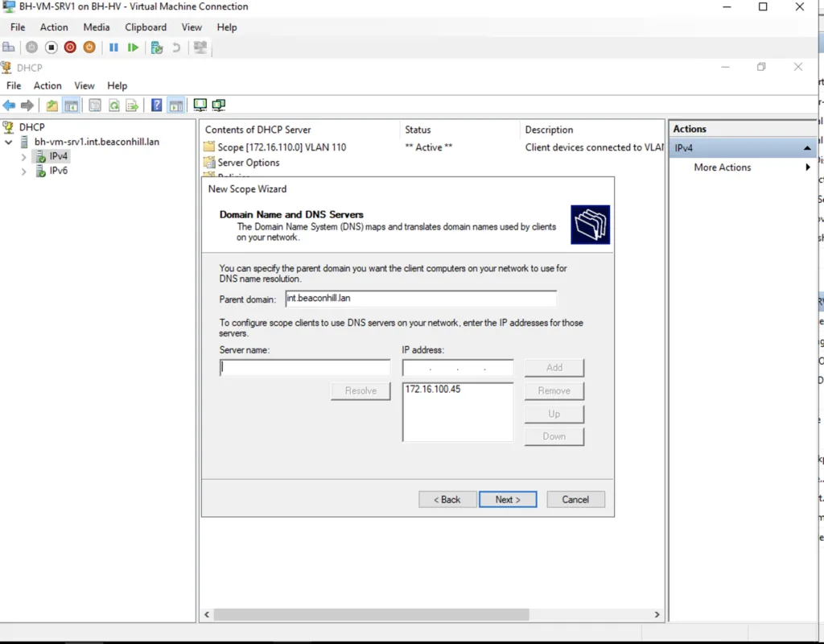
Task: Collapse the IPv4 section in Actions pane
Action: pyautogui.click(x=806, y=148)
